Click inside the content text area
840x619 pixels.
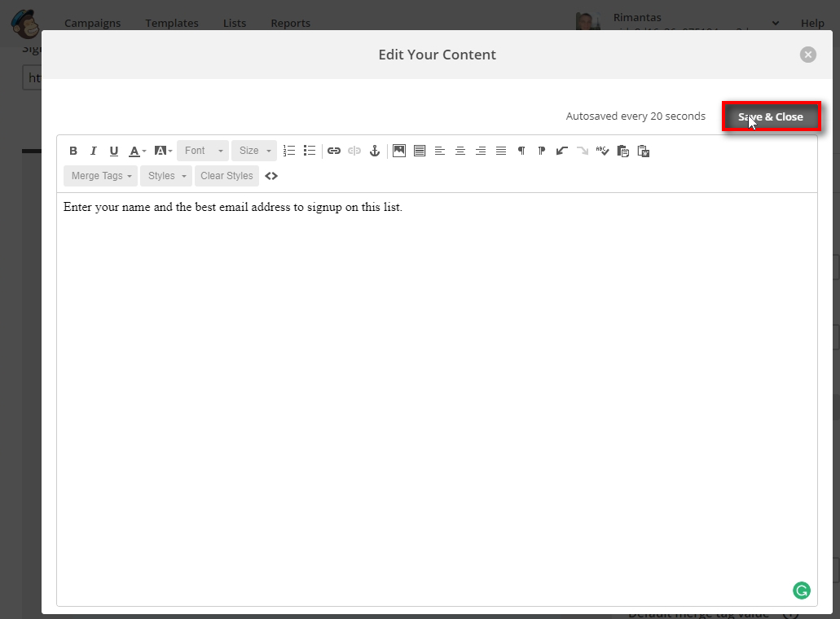pos(436,367)
